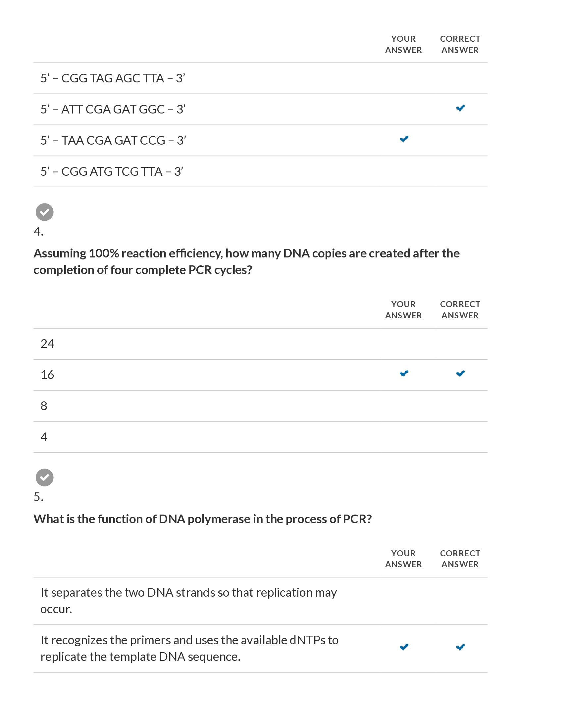Click your-answer checkmark for recognizes the primers row
The image size is (563, 728).
pyautogui.click(x=404, y=647)
